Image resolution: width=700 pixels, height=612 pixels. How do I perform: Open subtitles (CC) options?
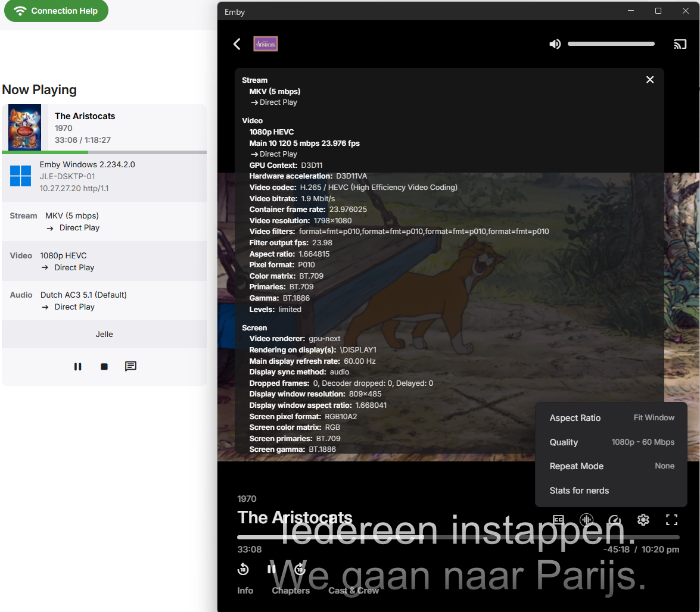click(x=558, y=520)
